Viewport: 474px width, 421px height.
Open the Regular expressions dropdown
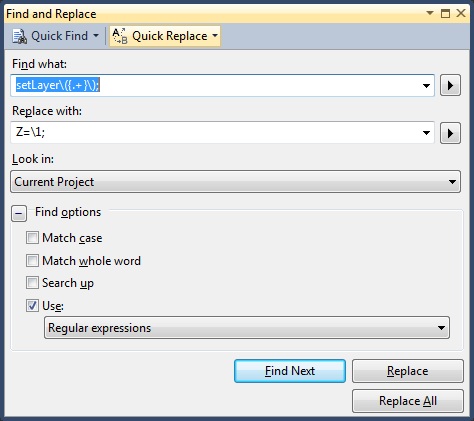[x=247, y=328]
